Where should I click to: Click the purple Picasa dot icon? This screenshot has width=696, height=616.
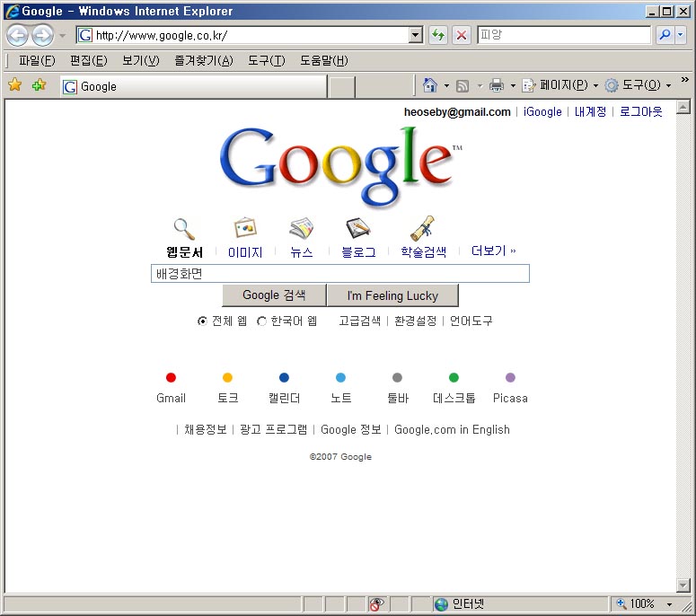(510, 378)
